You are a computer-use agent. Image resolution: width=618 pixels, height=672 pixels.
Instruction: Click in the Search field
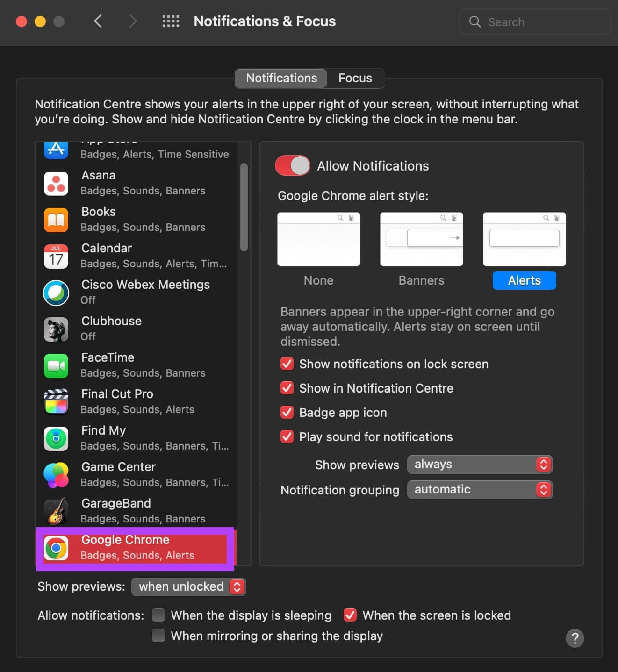point(534,21)
